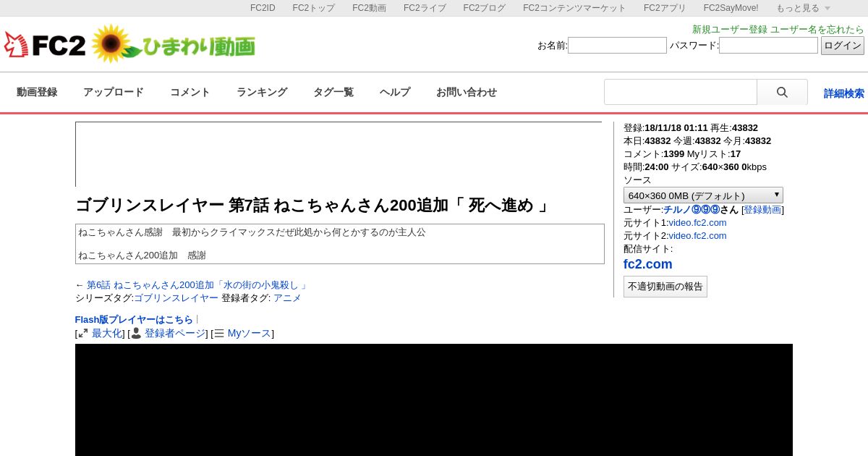This screenshot has width=868, height=456.
Task: Open FC2ライブ in top bar
Action: pyautogui.click(x=425, y=8)
